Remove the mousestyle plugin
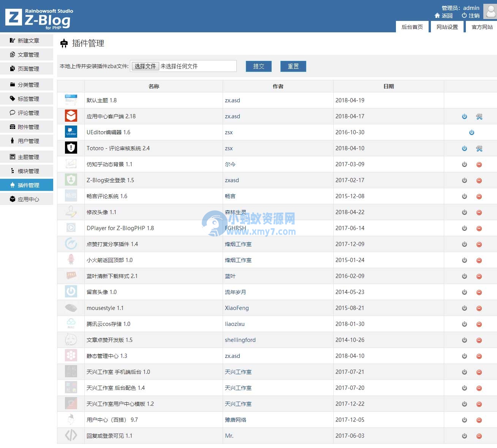Screen dimensions: 497x448 (x=479, y=308)
